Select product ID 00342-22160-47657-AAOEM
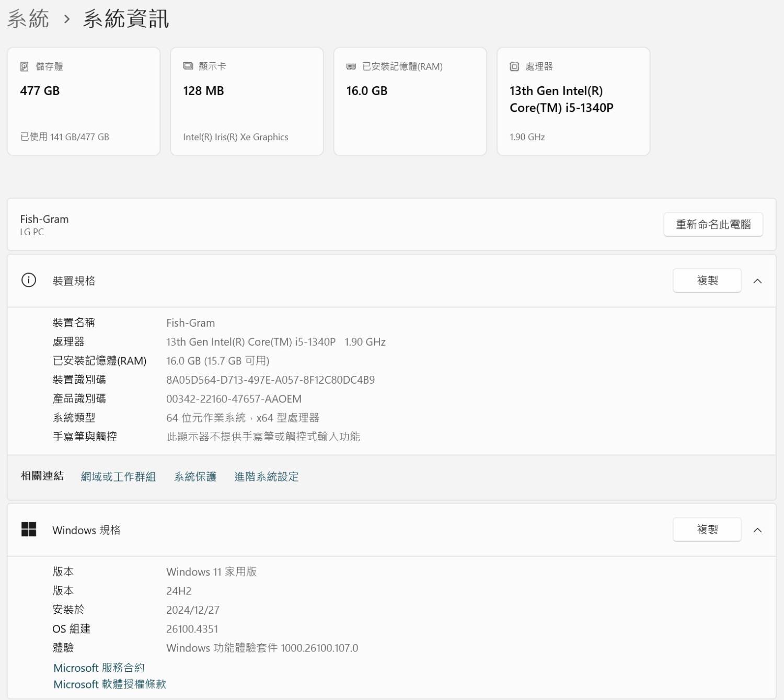 pos(234,399)
